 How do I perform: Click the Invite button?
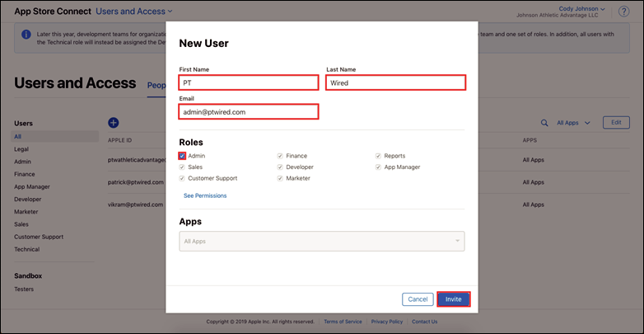[x=454, y=299]
